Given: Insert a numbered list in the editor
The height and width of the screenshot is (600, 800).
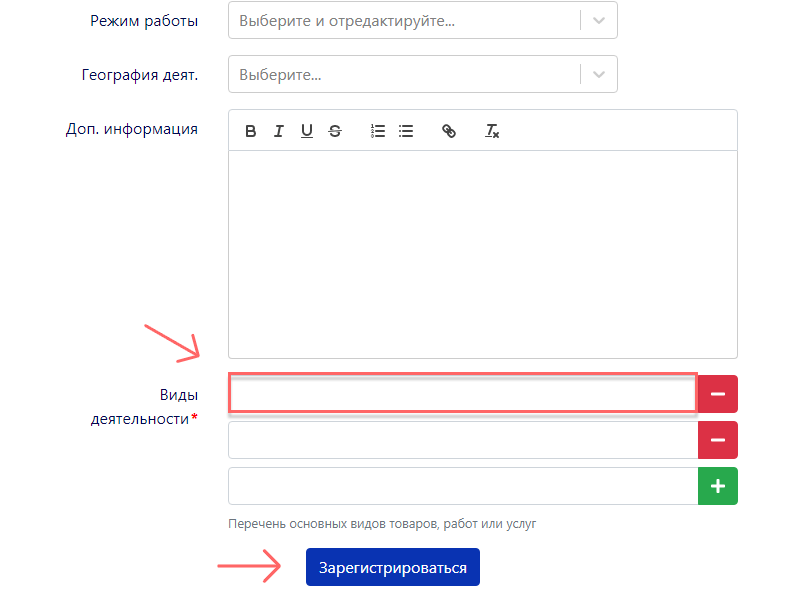Looking at the screenshot, I should tap(378, 131).
